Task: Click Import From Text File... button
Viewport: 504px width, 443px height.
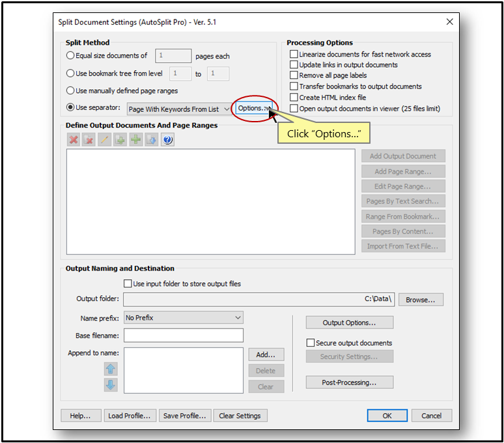Action: point(403,246)
